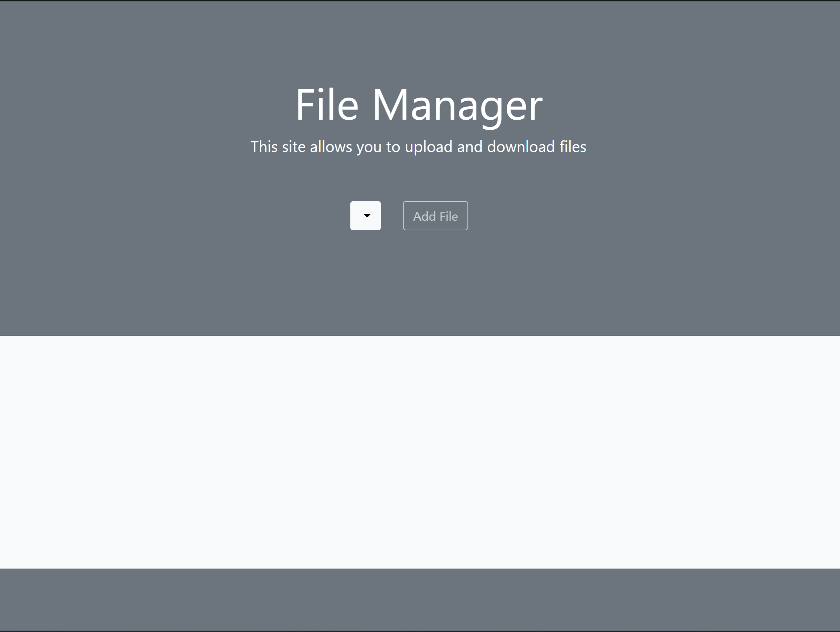Screen dimensions: 840x632
Task: Click the black down-arrow caret icon
Action: pos(367,215)
